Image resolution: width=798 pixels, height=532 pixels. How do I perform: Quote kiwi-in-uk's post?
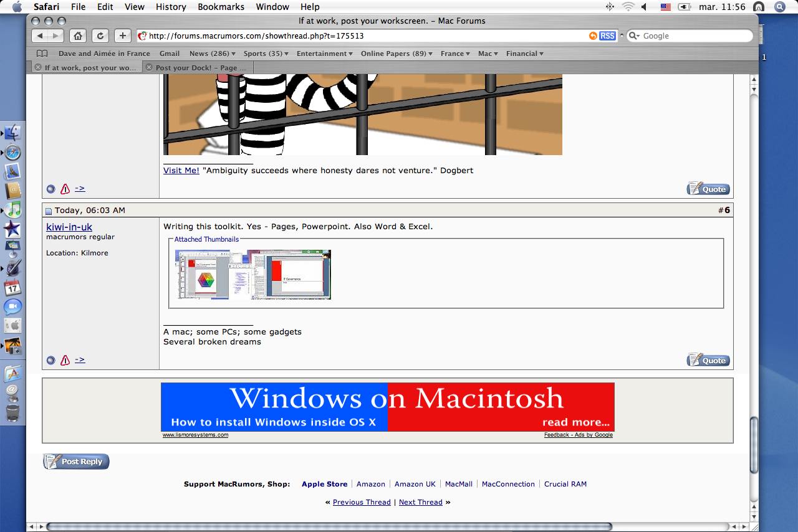pyautogui.click(x=708, y=360)
